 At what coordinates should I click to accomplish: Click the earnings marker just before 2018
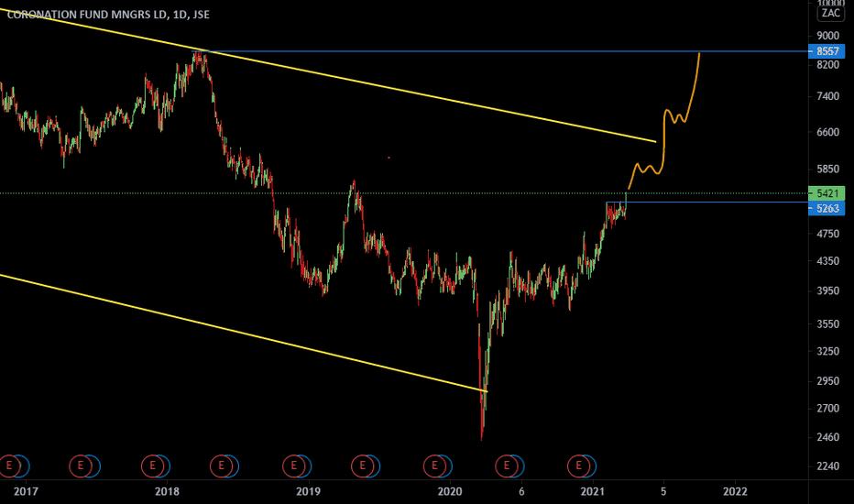(152, 466)
